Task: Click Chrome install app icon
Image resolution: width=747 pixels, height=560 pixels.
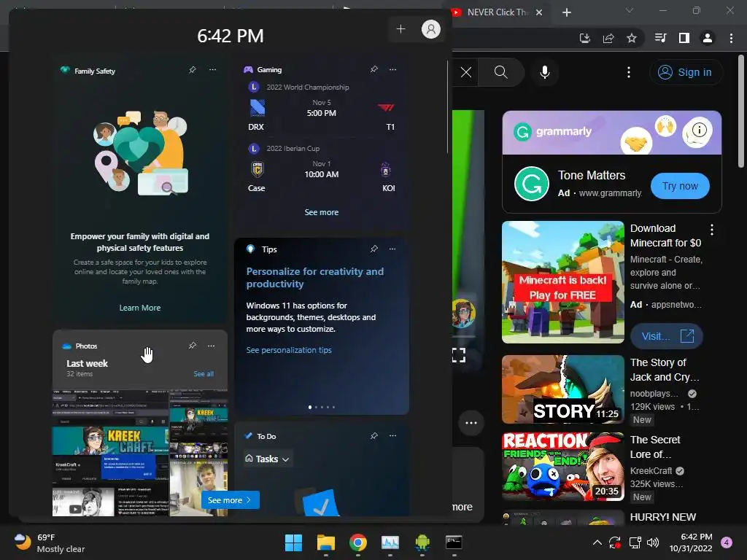Action: [x=585, y=38]
